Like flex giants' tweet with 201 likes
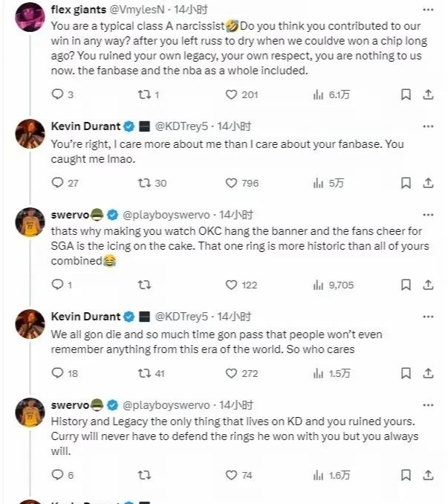 [x=232, y=94]
